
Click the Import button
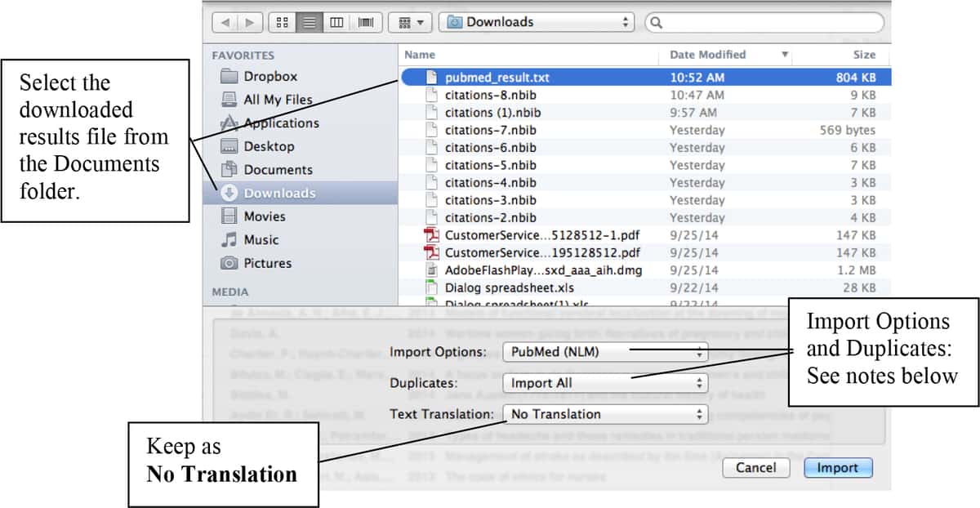click(x=839, y=468)
